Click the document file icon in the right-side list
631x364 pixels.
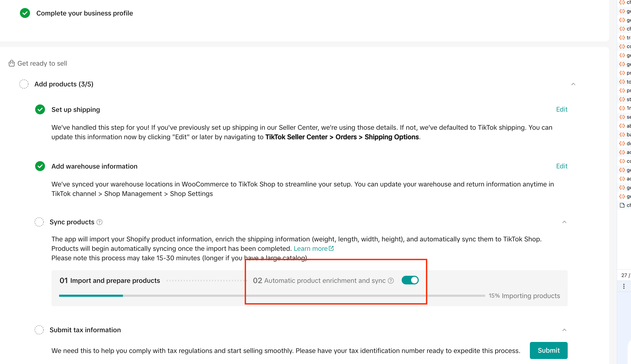[x=622, y=205]
